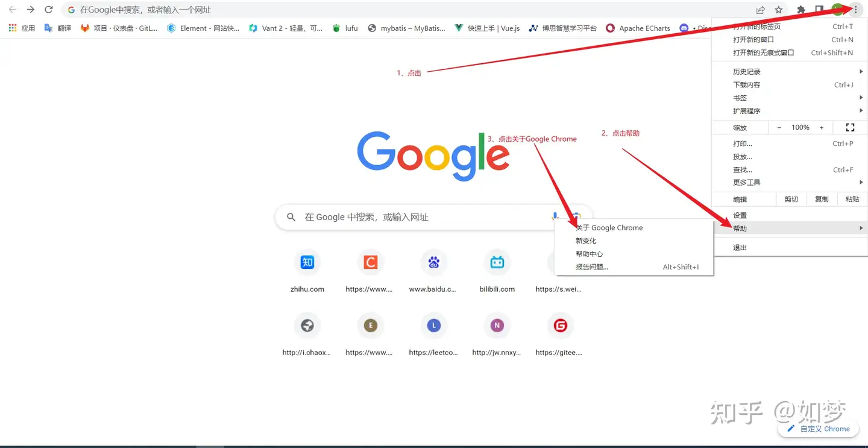Open the bilibili.com shortcut tile
868x448 pixels.
tap(497, 270)
